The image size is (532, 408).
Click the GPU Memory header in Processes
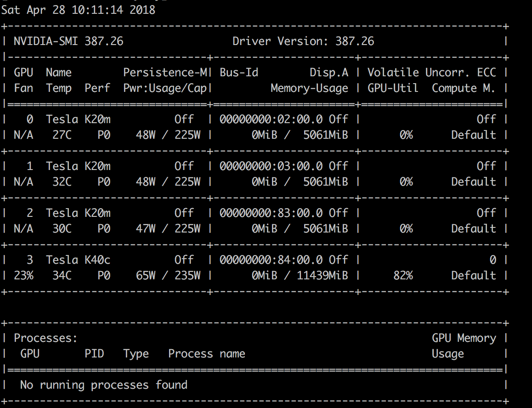click(464, 338)
